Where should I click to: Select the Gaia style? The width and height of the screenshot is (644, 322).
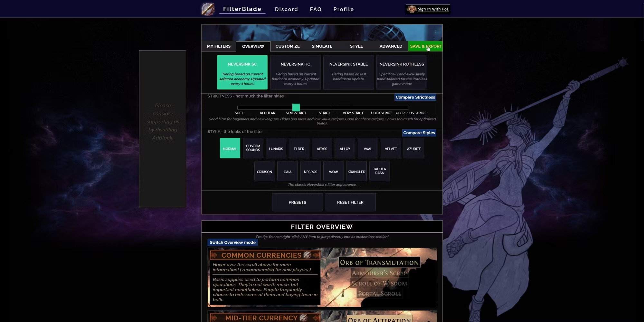click(288, 171)
